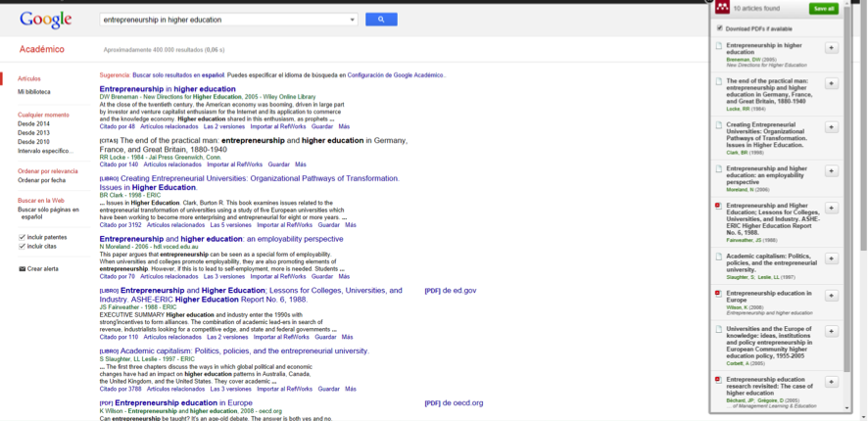The width and height of the screenshot is (868, 421).
Task: Click document icon beside Locke panel entry
Action: coord(718,81)
